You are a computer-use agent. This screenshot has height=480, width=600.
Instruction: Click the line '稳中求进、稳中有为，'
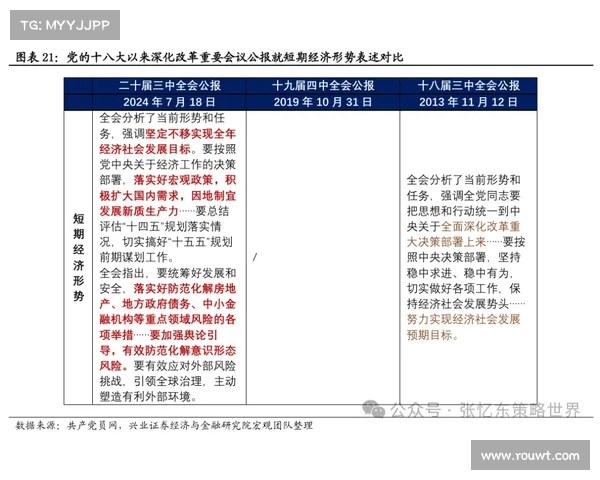(x=459, y=273)
